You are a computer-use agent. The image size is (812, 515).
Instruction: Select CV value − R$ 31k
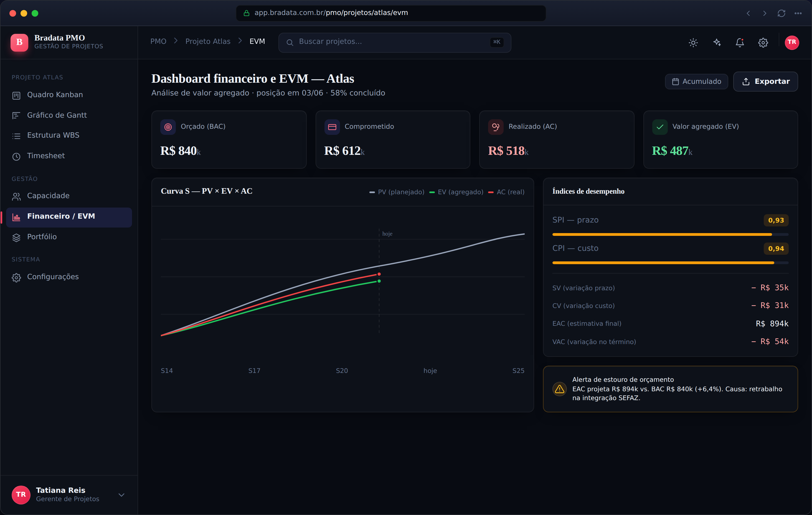tap(770, 306)
